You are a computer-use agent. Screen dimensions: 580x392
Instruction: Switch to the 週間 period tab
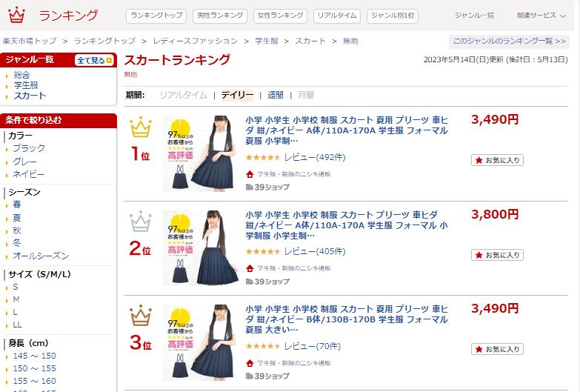(276, 95)
